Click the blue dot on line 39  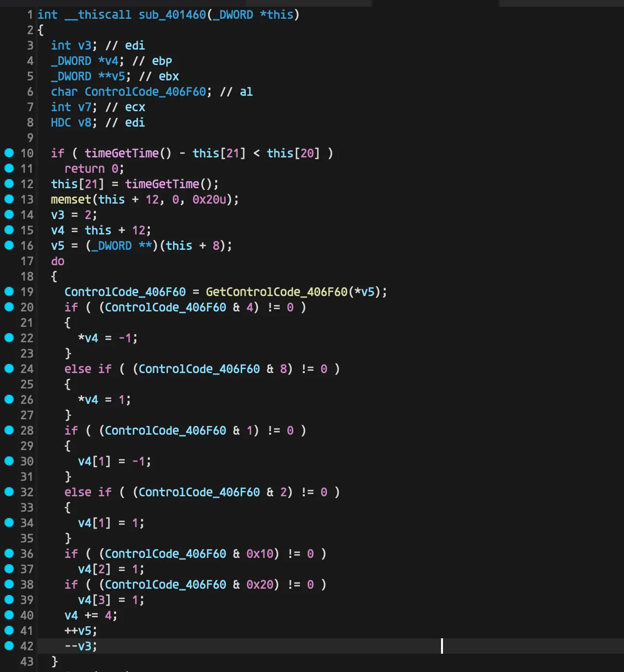pyautogui.click(x=9, y=600)
